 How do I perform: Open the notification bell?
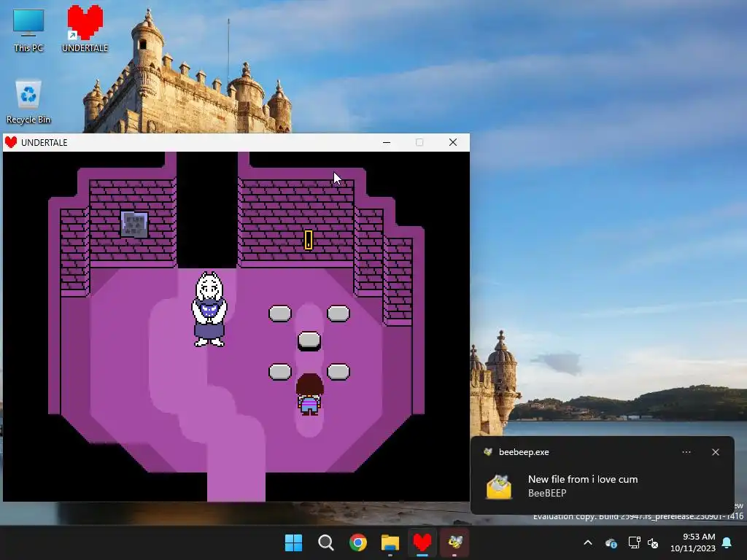pos(727,542)
